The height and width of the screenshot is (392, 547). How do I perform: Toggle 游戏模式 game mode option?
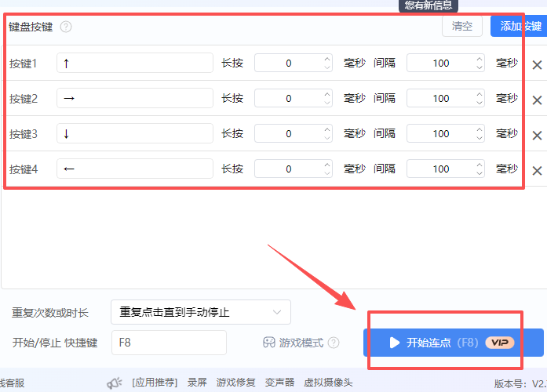[294, 343]
